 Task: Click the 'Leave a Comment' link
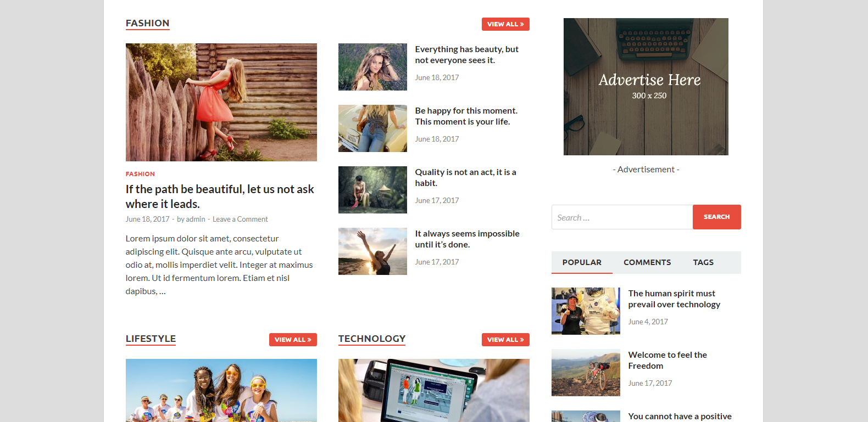point(240,220)
